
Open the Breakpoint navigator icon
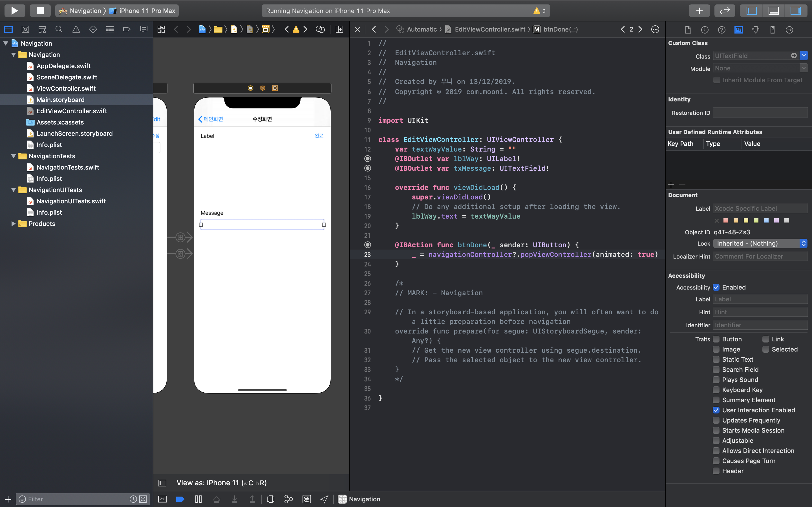click(127, 30)
